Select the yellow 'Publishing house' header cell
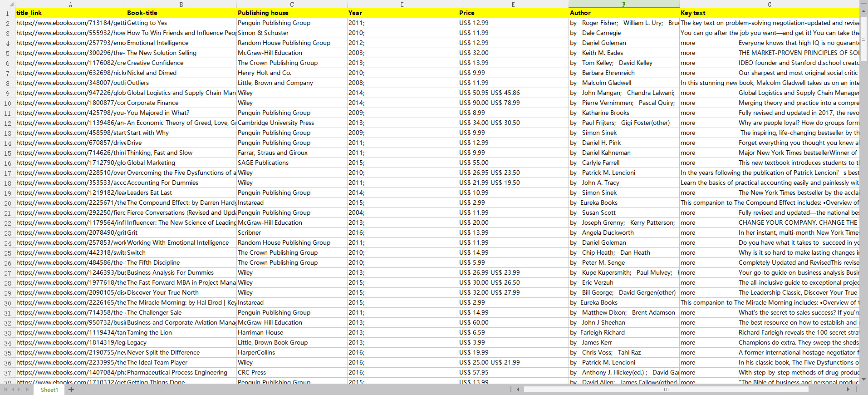The height and width of the screenshot is (395, 868). tap(292, 13)
